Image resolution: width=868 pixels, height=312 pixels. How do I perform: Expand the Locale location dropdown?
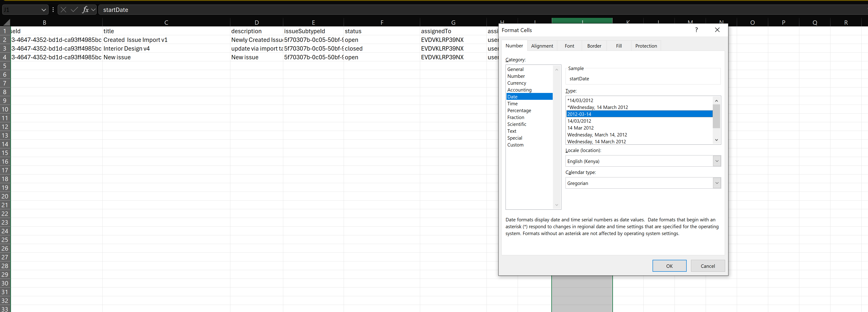pyautogui.click(x=717, y=161)
